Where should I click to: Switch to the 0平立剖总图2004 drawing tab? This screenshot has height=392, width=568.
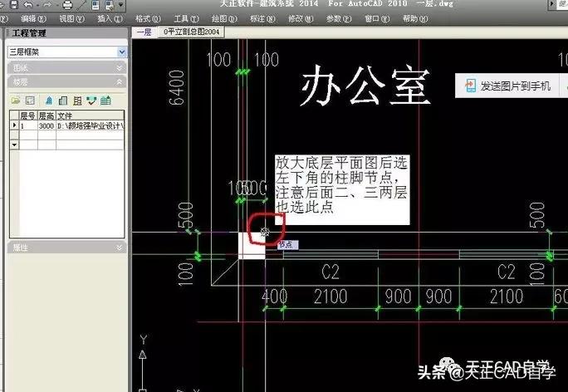pyautogui.click(x=192, y=32)
